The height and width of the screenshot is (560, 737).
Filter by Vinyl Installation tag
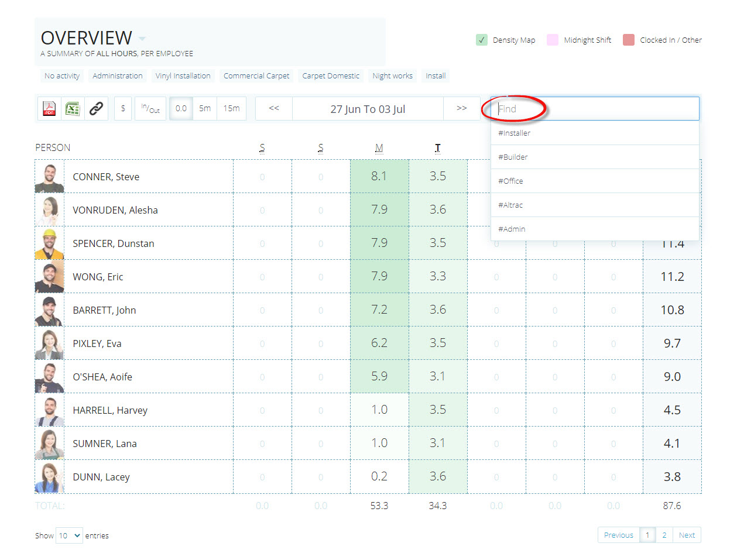click(x=183, y=76)
